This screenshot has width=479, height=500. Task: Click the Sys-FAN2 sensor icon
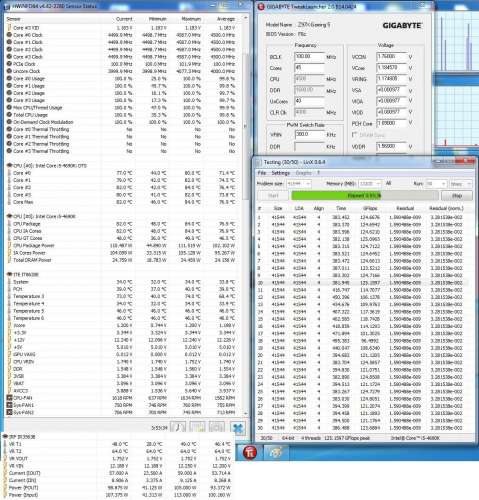tap(9, 413)
